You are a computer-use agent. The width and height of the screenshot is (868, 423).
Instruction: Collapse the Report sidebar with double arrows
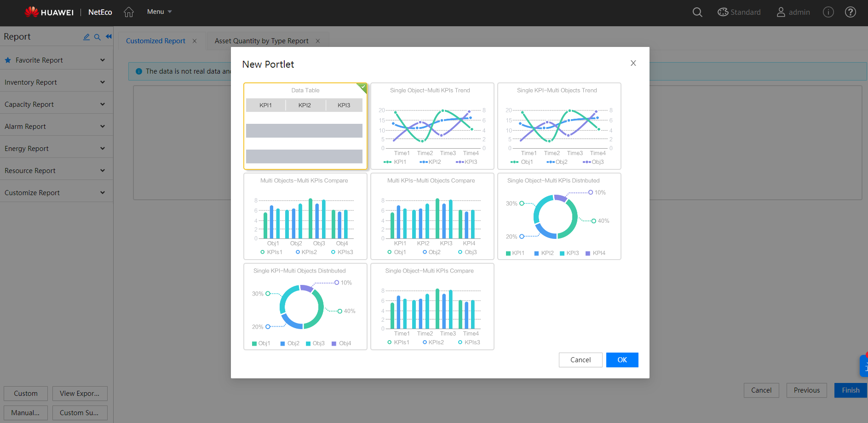click(x=109, y=36)
